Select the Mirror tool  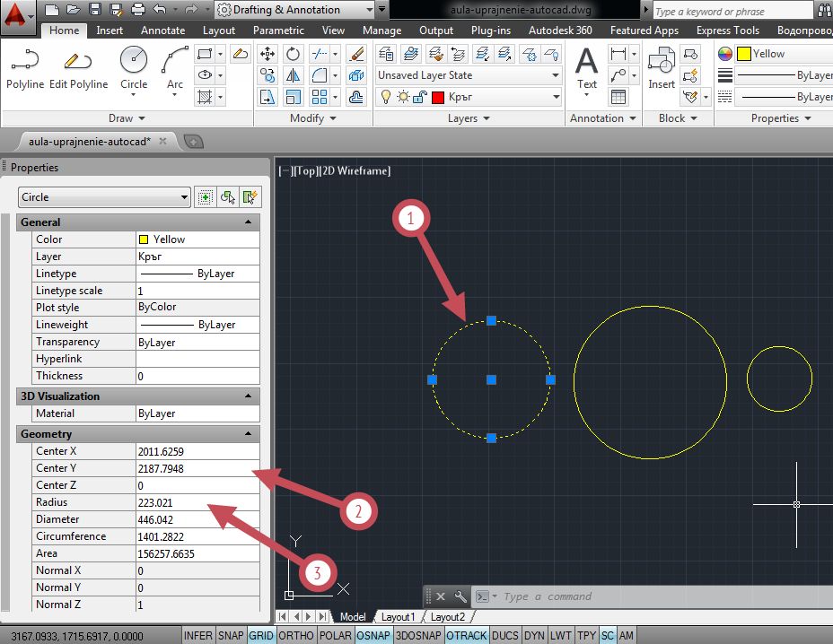[293, 75]
